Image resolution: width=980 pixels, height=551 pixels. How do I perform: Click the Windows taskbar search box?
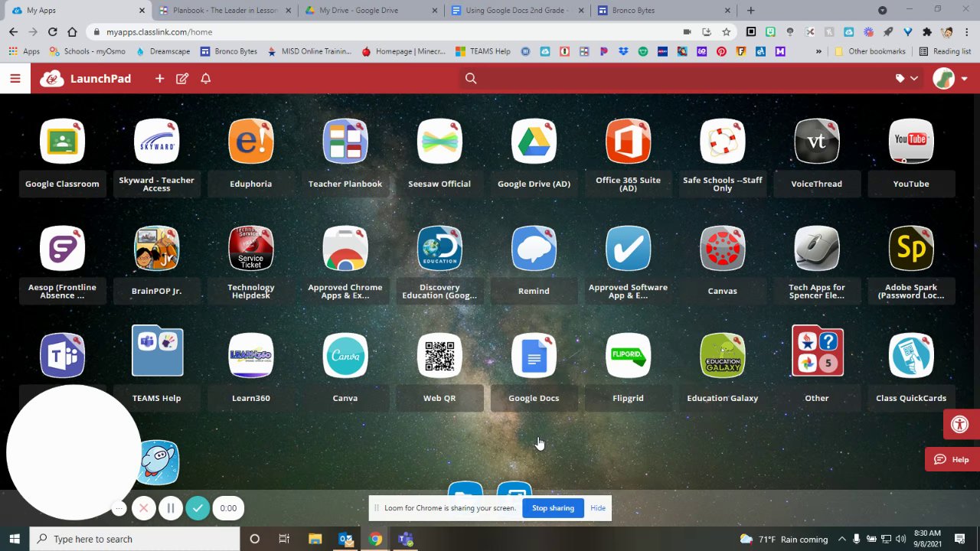(x=135, y=539)
